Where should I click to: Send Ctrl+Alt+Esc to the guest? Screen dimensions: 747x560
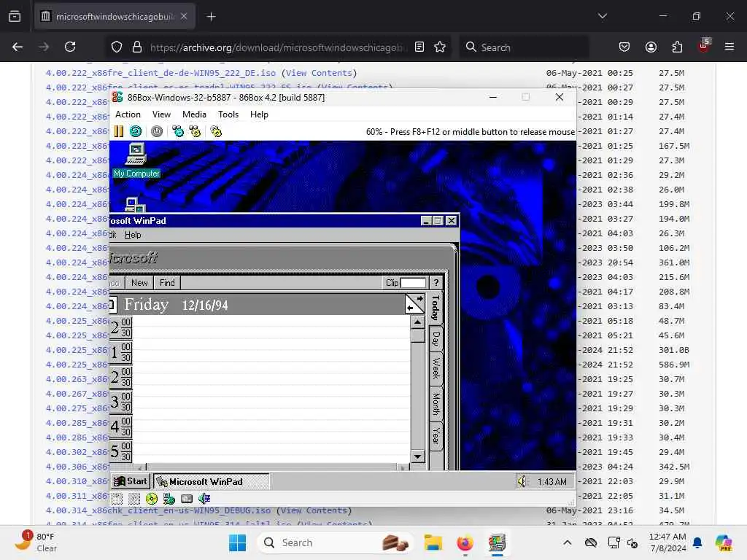pyautogui.click(x=195, y=131)
